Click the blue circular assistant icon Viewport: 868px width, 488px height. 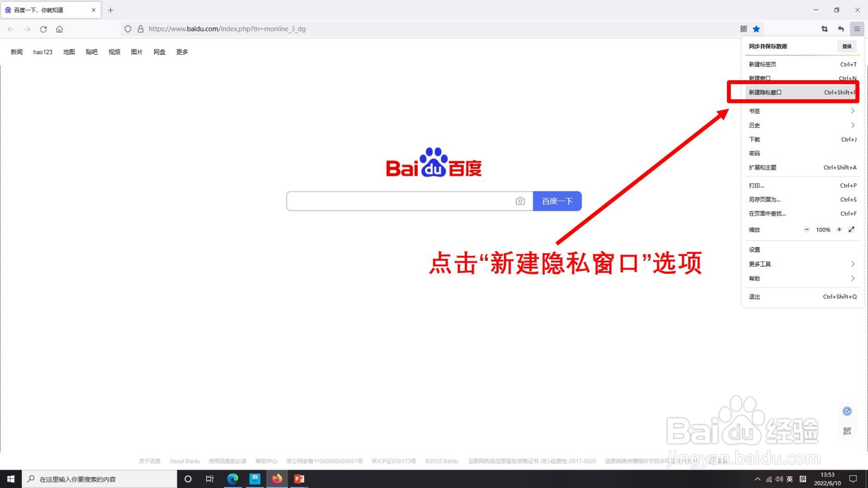(847, 412)
